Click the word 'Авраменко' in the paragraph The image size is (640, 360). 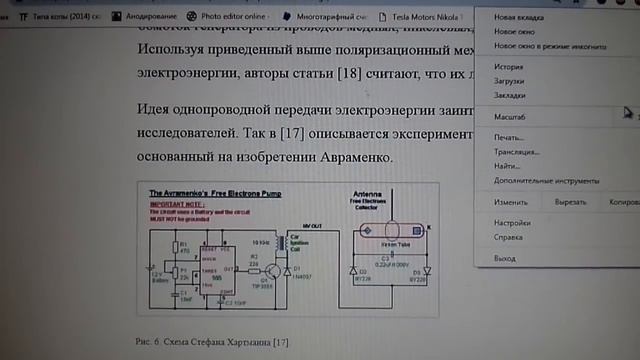pos(356,157)
